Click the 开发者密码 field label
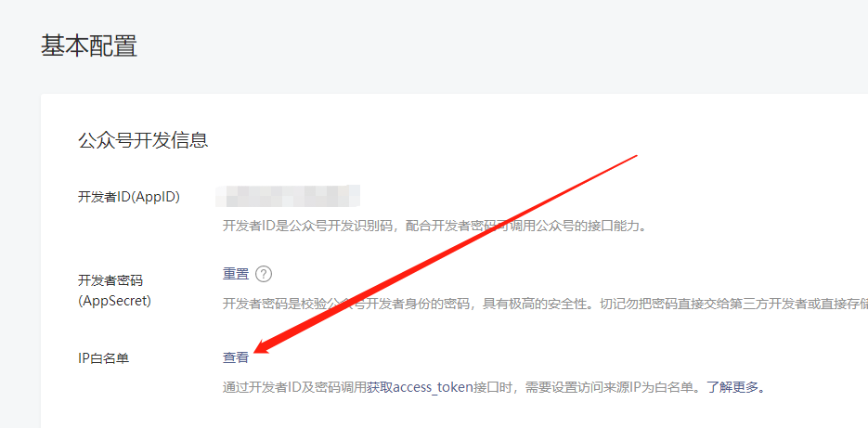Image resolution: width=868 pixels, height=428 pixels. pyautogui.click(x=110, y=280)
